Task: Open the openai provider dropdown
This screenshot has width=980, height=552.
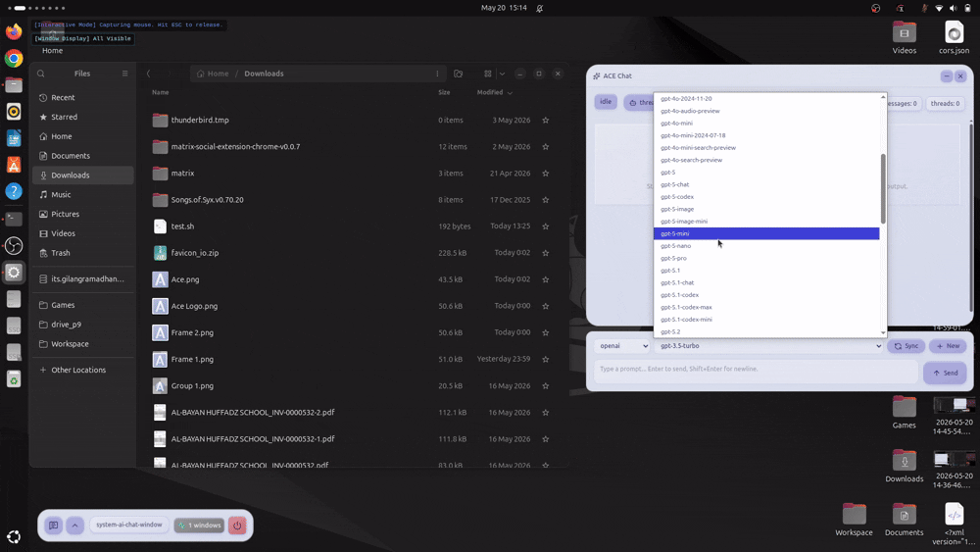Action: pos(622,346)
